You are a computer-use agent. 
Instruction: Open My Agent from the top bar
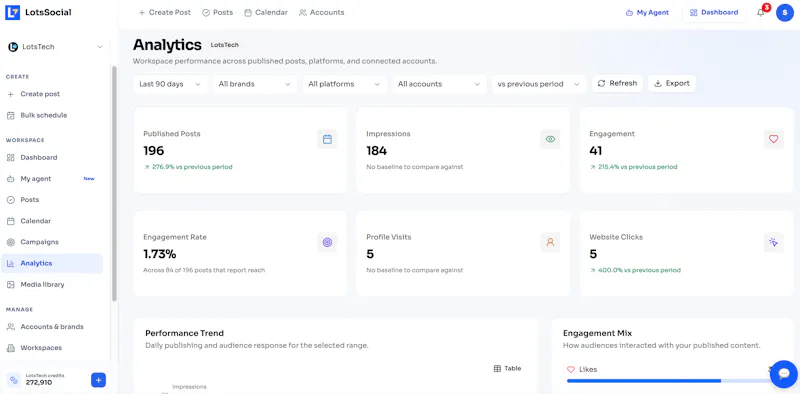(647, 13)
